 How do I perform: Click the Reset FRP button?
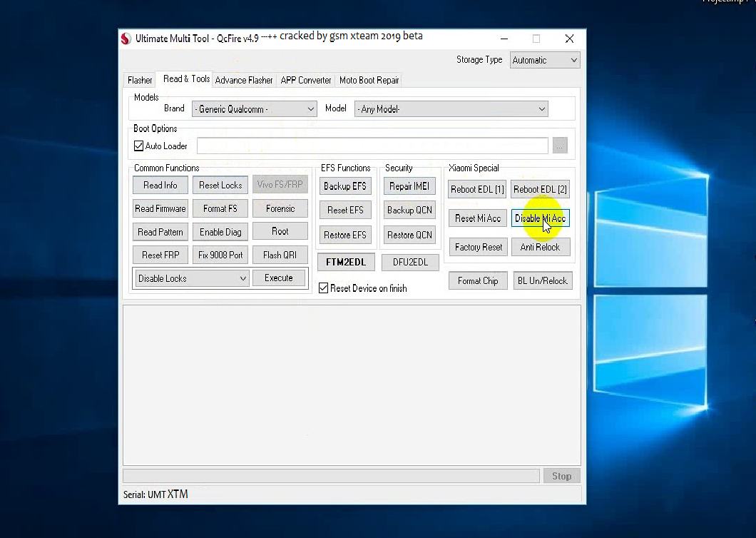(x=160, y=255)
